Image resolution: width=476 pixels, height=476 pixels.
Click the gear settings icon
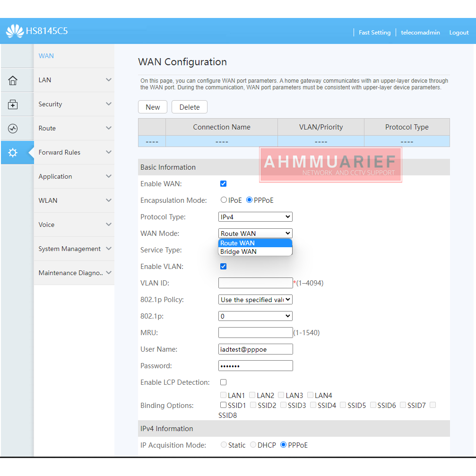click(13, 153)
